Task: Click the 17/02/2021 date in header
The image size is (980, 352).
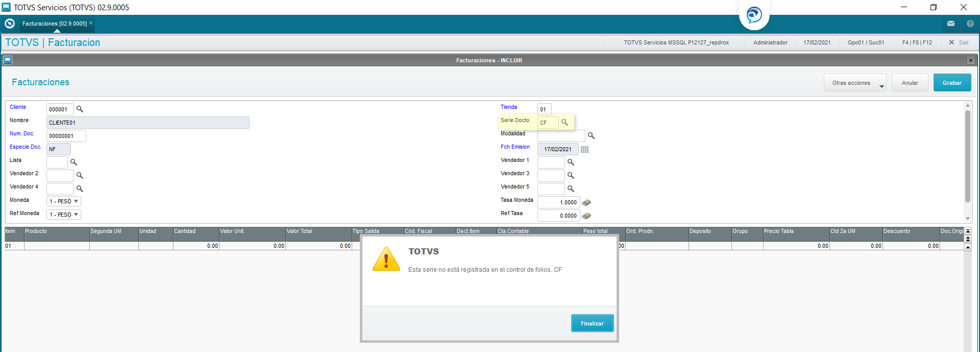Action: click(x=817, y=42)
